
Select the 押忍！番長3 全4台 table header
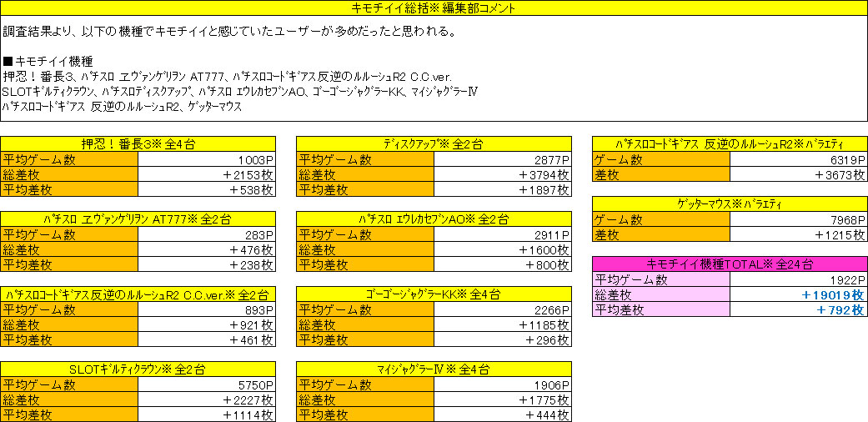tap(138, 144)
